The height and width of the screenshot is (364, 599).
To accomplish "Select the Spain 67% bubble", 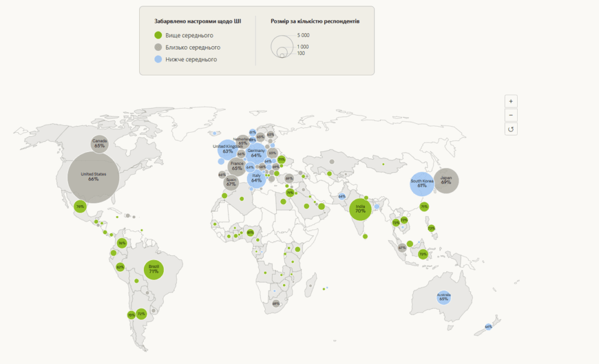I will 231,182.
